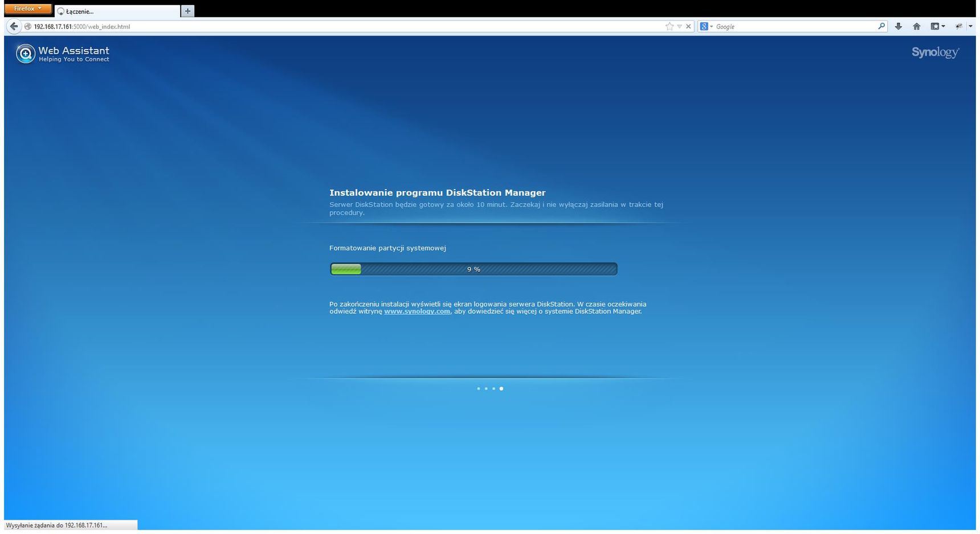Open the Firefox application menu
The width and height of the screenshot is (980, 534).
pyautogui.click(x=28, y=9)
